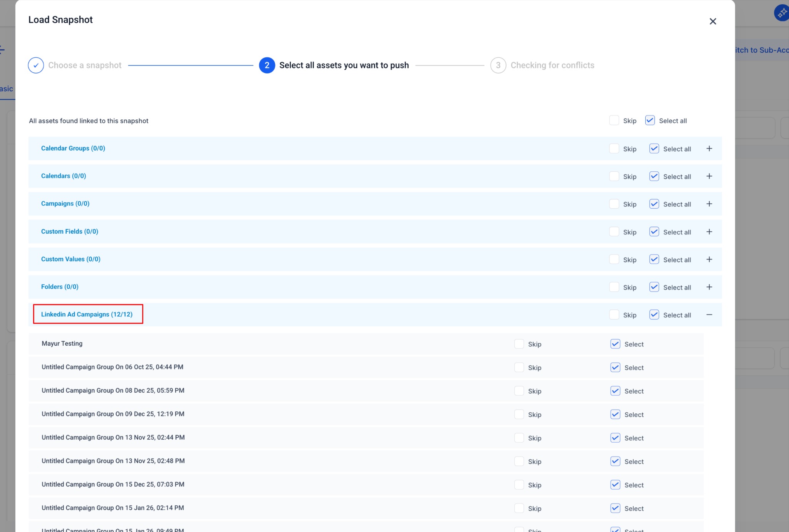Screen dimensions: 789x532
Task: Click step 2 circle icon in wizard
Action: [267, 65]
